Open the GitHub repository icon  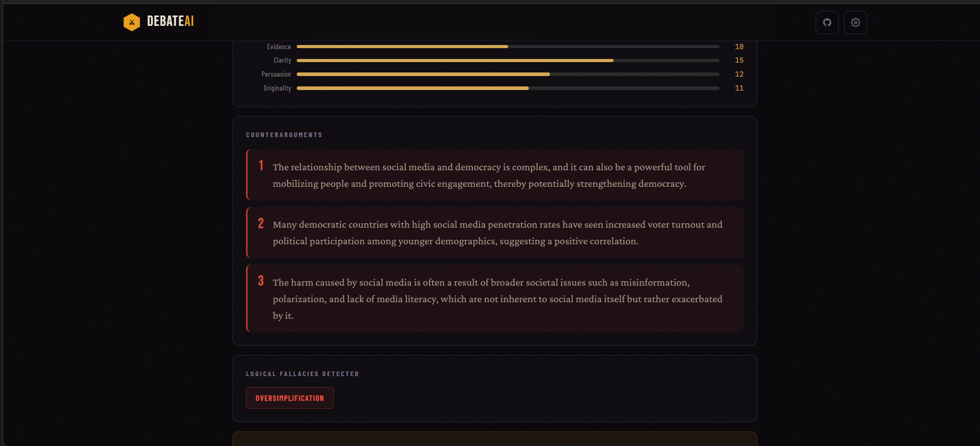827,23
